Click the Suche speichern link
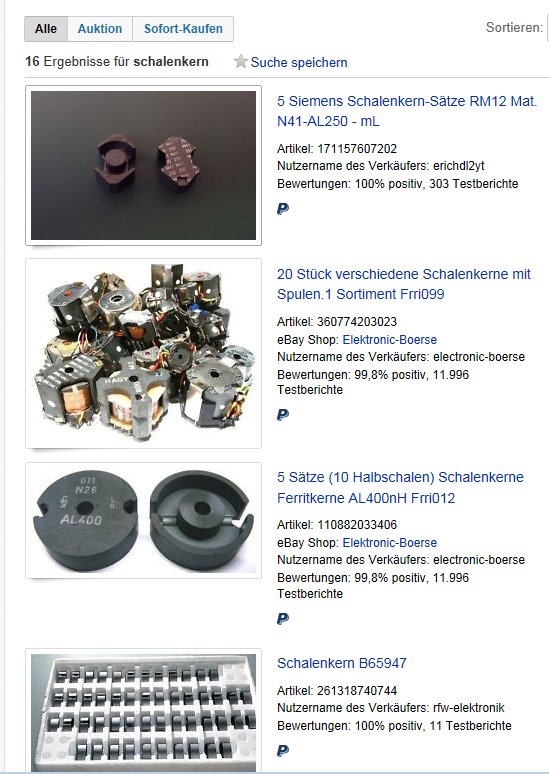Image resolution: width=549 pixels, height=774 pixels. (299, 62)
